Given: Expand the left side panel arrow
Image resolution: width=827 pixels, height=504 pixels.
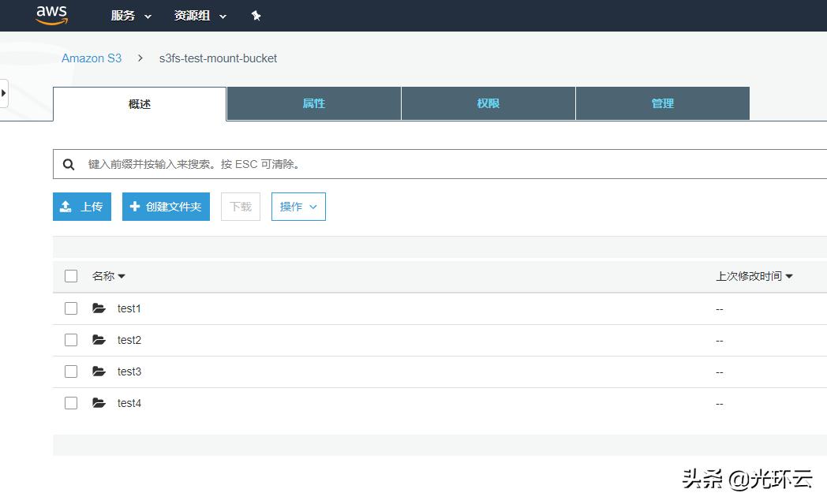Looking at the screenshot, I should (4, 92).
